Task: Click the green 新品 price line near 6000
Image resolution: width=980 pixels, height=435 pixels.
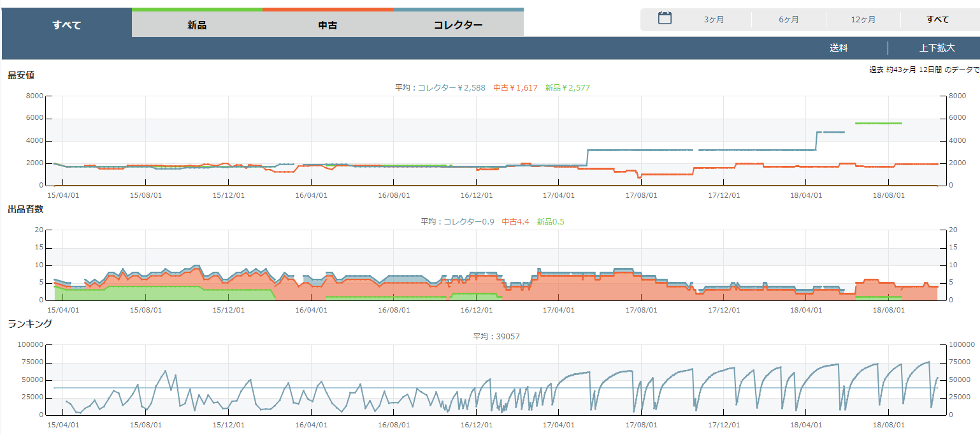Action: [x=878, y=123]
